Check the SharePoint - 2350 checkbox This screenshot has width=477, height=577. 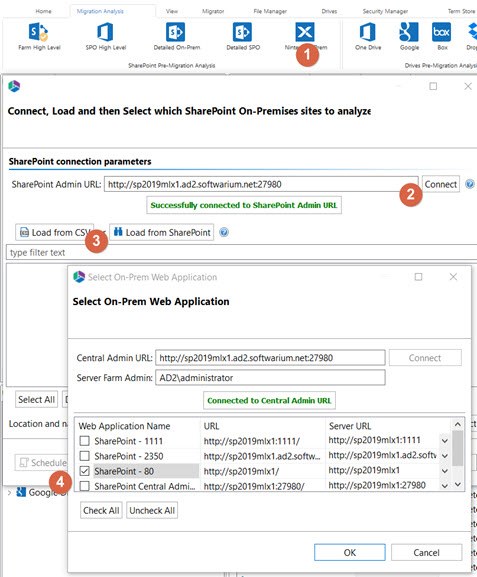click(85, 456)
